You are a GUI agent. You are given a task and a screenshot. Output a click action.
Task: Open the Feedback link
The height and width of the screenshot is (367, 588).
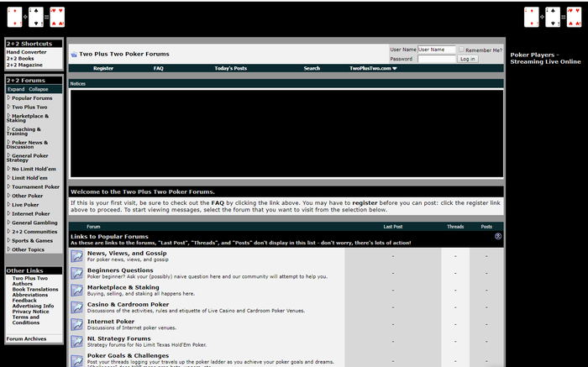click(24, 301)
